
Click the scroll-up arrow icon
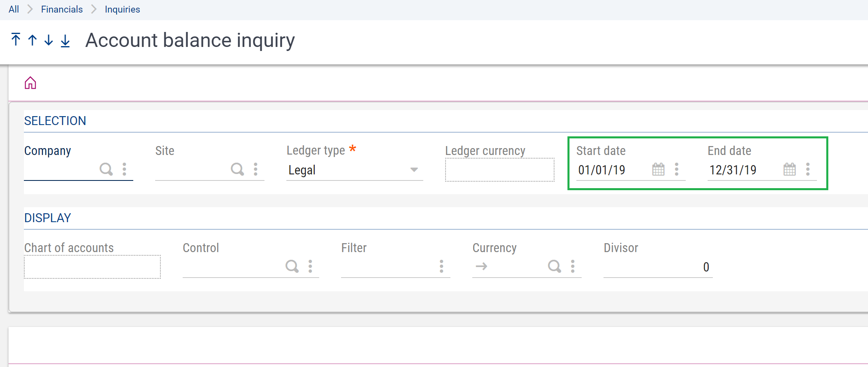[32, 40]
